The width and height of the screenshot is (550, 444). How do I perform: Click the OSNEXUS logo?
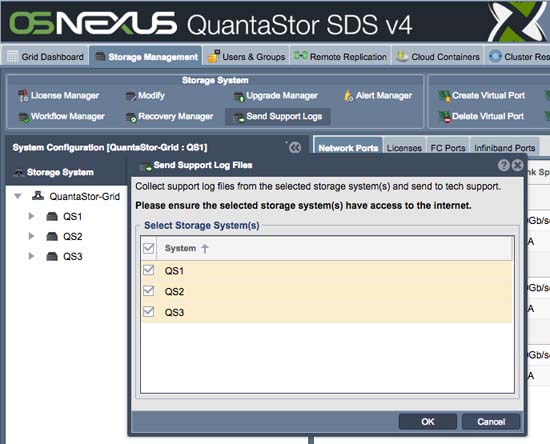(93, 24)
